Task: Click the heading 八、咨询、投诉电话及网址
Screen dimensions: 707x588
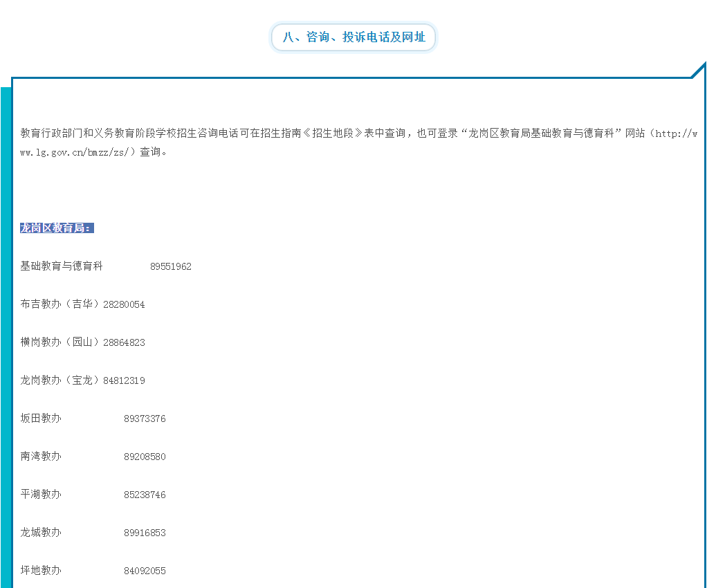Action: tap(354, 37)
